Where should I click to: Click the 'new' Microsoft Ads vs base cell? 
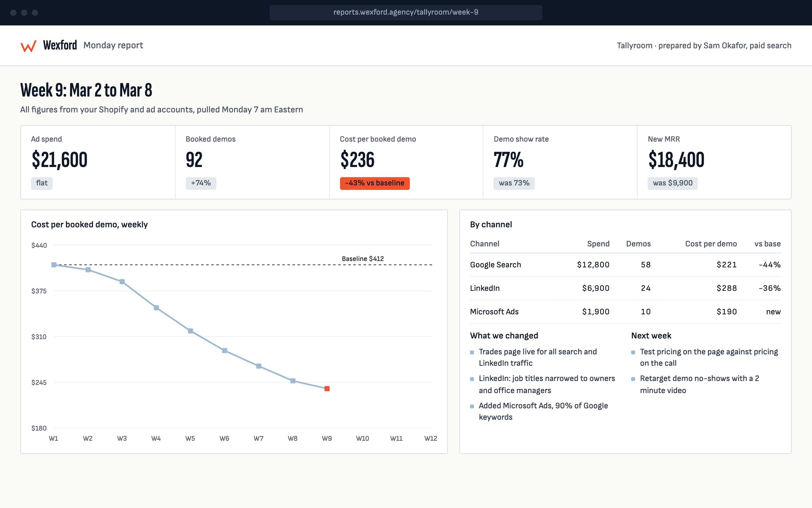click(773, 312)
